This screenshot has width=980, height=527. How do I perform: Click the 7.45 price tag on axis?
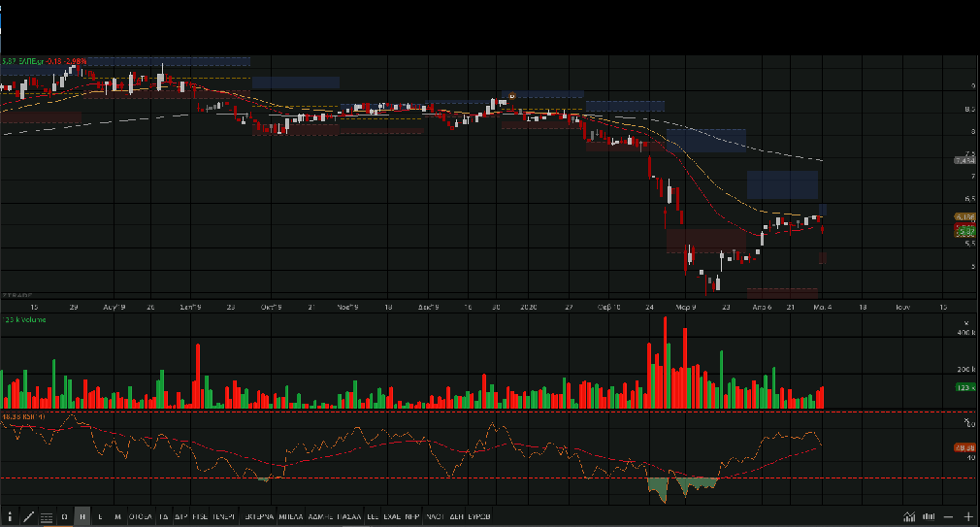point(964,159)
